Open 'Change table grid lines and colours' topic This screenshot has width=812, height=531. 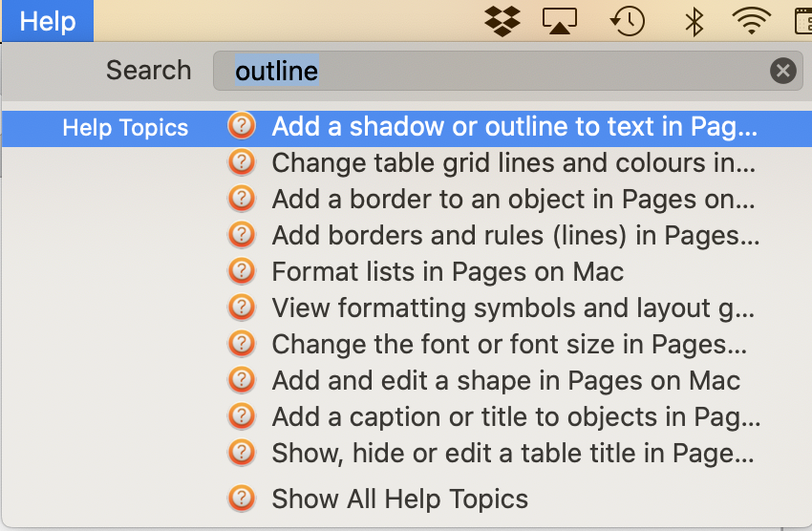[514, 163]
